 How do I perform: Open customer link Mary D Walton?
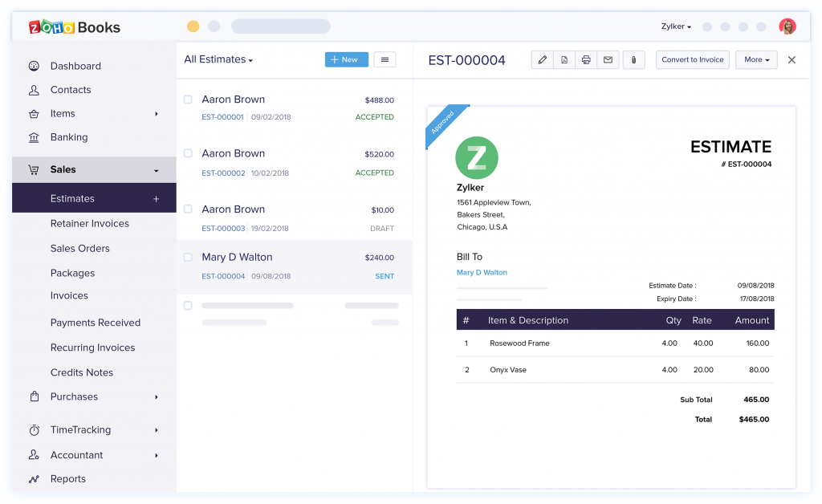coord(482,272)
